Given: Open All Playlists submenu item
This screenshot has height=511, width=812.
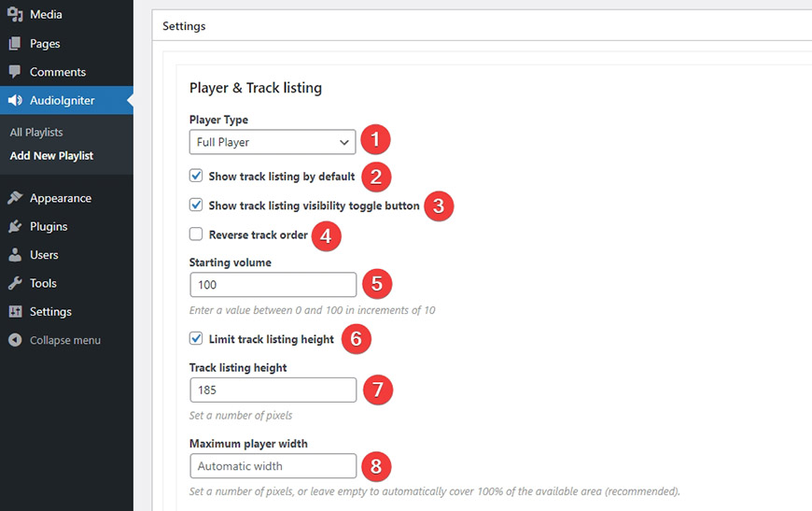Looking at the screenshot, I should [36, 132].
